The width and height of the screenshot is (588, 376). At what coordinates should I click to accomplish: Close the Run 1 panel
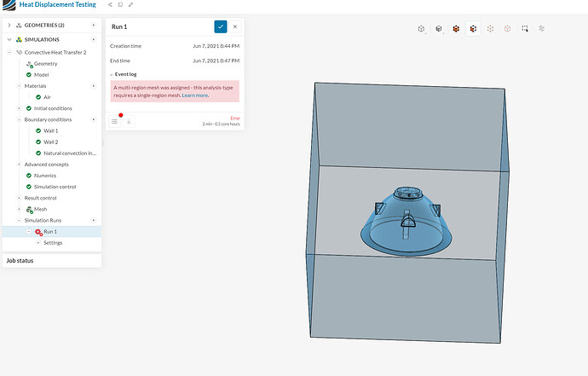(235, 26)
